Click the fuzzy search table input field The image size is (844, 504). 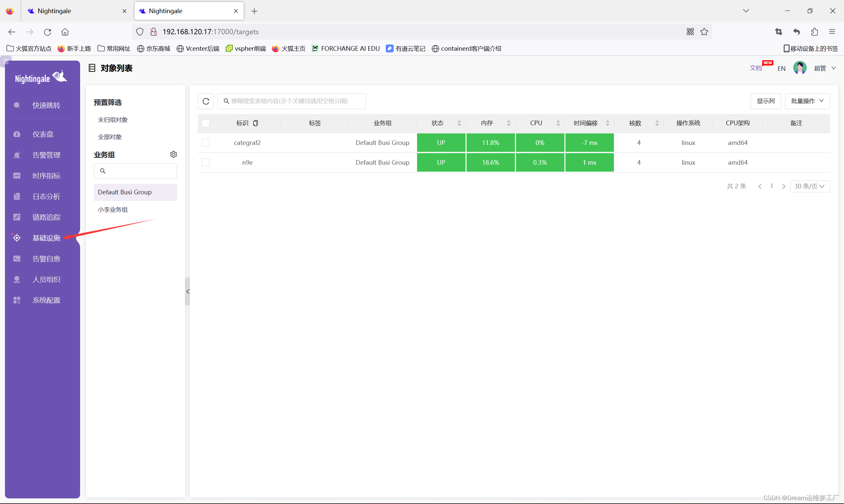pos(292,101)
